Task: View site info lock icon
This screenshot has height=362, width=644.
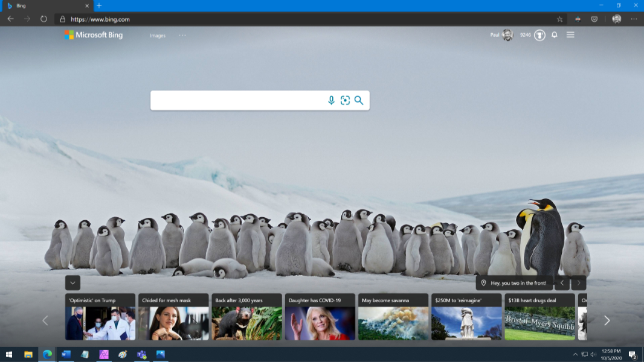Action: [62, 19]
